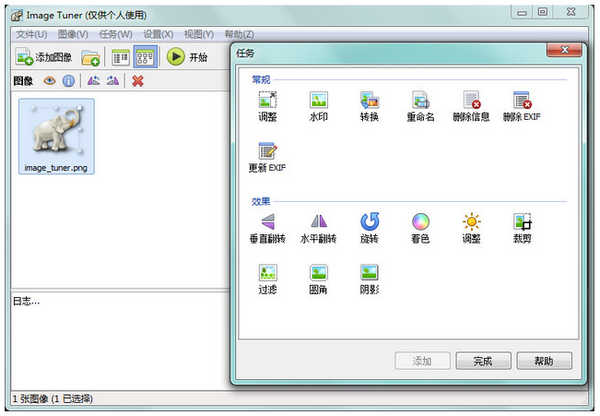Switch to thumbnail grid view icon
The width and height of the screenshot is (600, 416).
[145, 57]
